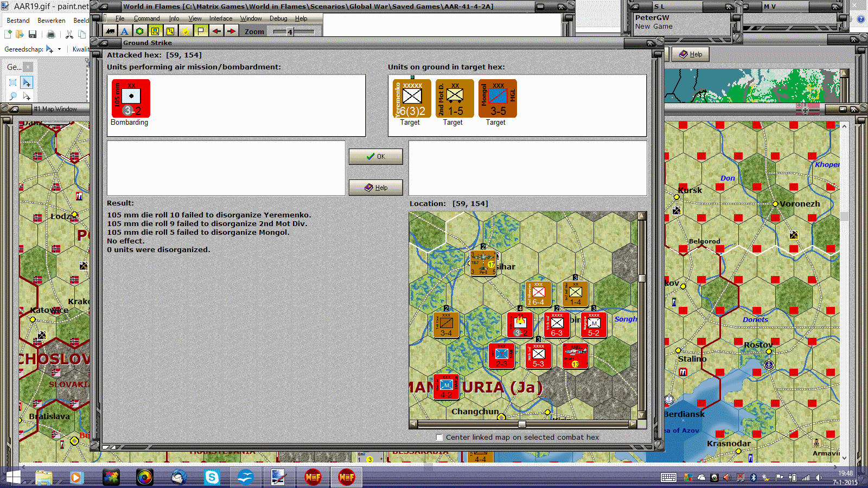Image resolution: width=868 pixels, height=488 pixels.
Task: Click the Copy icon in paint.net
Action: point(82,34)
